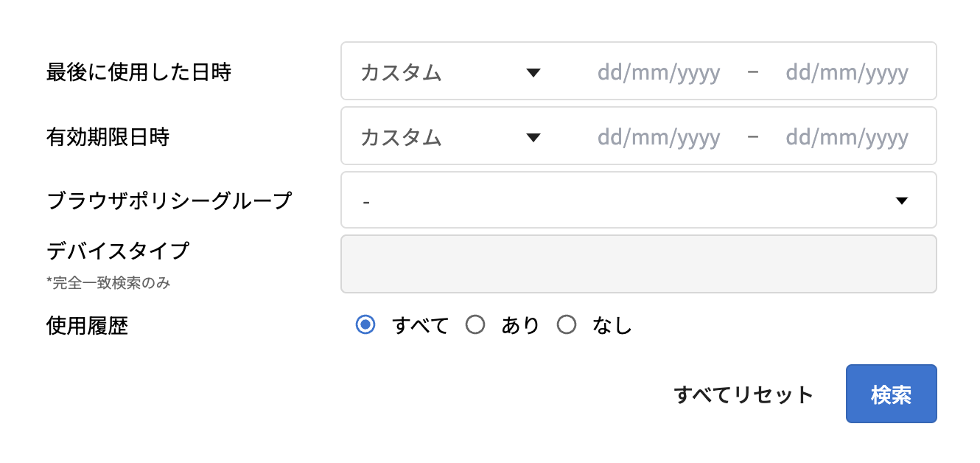Click the dash separator between the 有効期限日時 date fields

[752, 136]
